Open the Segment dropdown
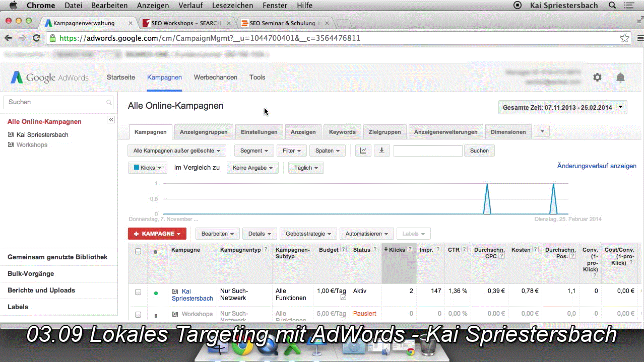644x362 pixels. (x=254, y=151)
